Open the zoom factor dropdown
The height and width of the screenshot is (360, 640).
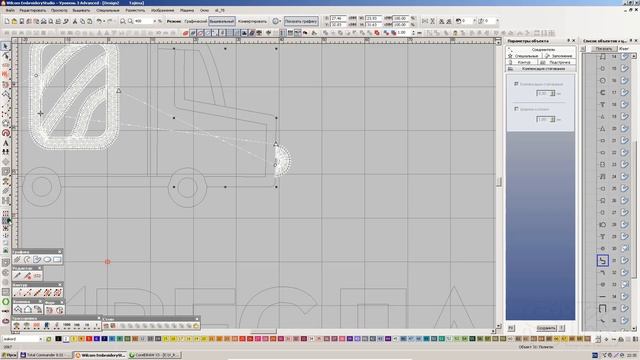point(155,21)
